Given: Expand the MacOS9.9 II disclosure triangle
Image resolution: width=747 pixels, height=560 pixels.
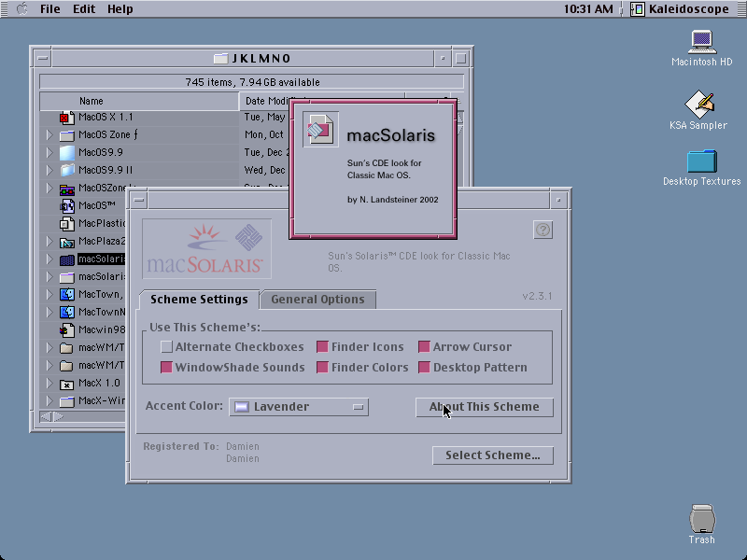Looking at the screenshot, I should tap(49, 170).
